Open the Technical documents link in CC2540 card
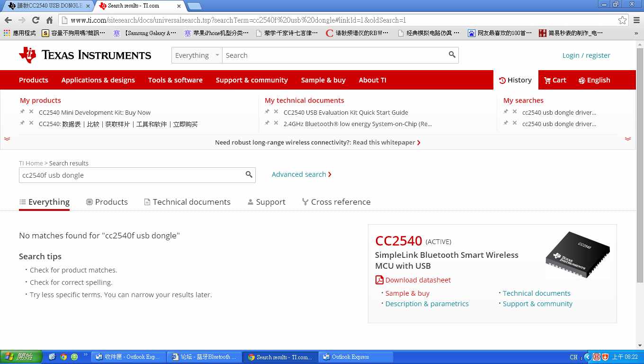The height and width of the screenshot is (364, 644). click(537, 293)
